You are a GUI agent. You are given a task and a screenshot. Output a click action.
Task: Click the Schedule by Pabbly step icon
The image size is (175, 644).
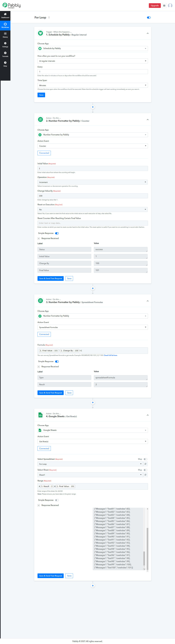click(40, 33)
